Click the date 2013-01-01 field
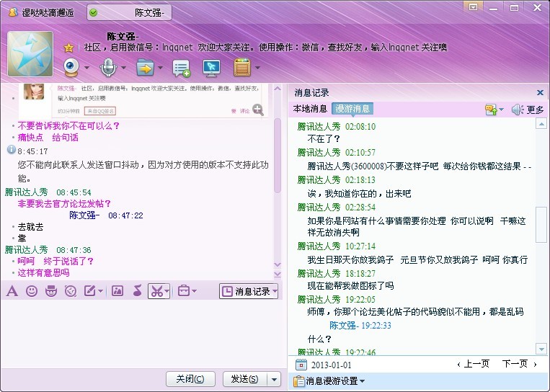This screenshot has width=550, height=392. (331, 365)
